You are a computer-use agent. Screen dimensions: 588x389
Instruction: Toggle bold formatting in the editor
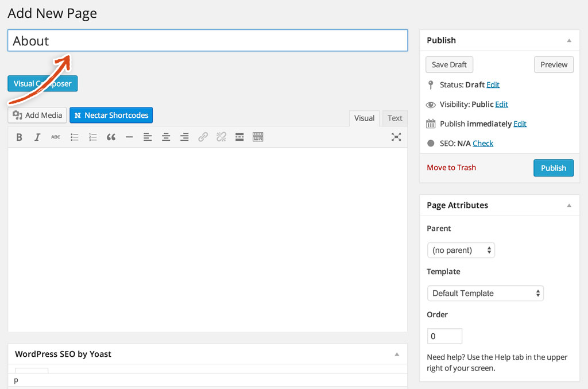pyautogui.click(x=19, y=137)
